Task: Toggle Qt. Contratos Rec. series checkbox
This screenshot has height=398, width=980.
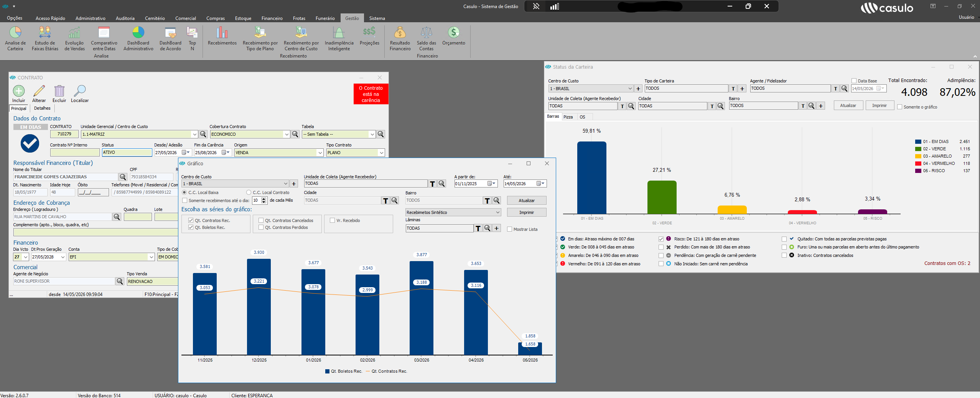Action: (191, 220)
